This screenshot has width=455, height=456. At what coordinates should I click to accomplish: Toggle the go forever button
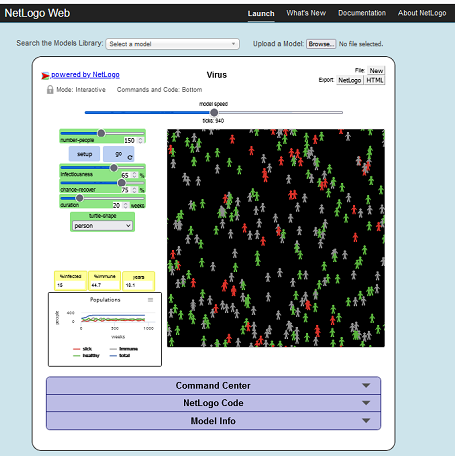tap(119, 154)
